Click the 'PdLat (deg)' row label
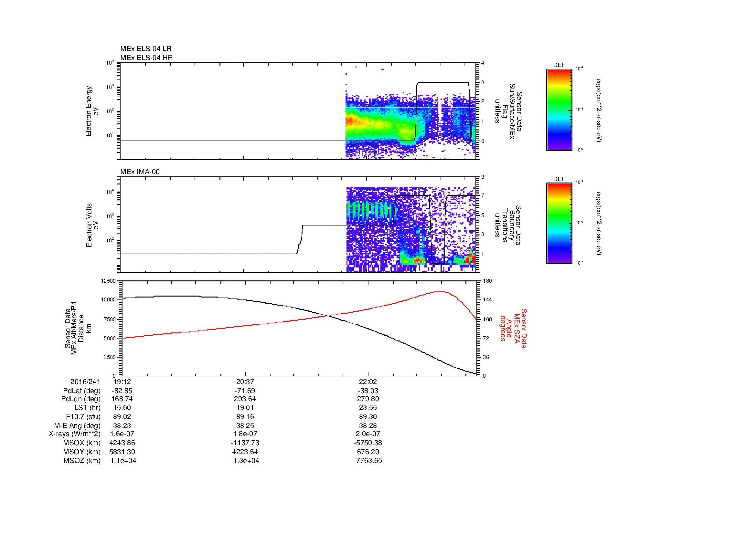This screenshot has width=756, height=534. (x=82, y=391)
